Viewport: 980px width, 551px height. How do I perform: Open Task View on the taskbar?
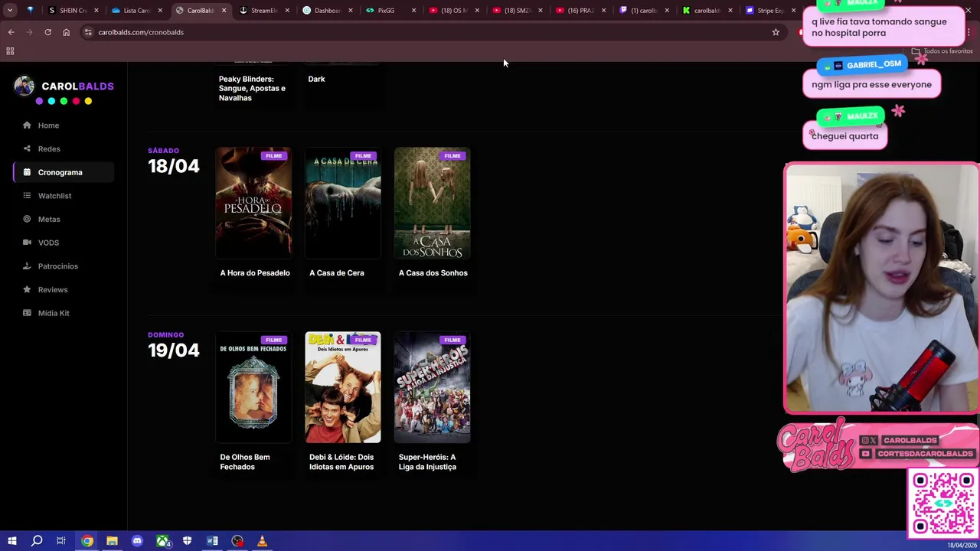point(61,541)
